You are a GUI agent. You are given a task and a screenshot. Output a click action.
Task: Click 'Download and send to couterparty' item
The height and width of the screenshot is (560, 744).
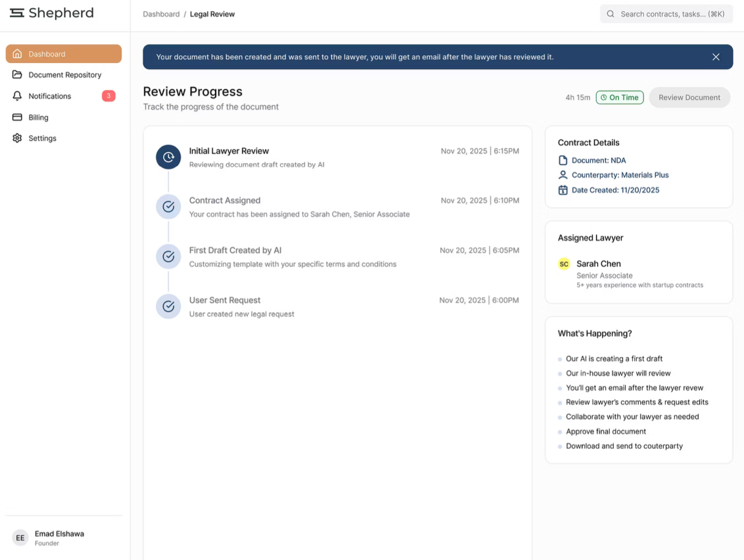pos(624,446)
